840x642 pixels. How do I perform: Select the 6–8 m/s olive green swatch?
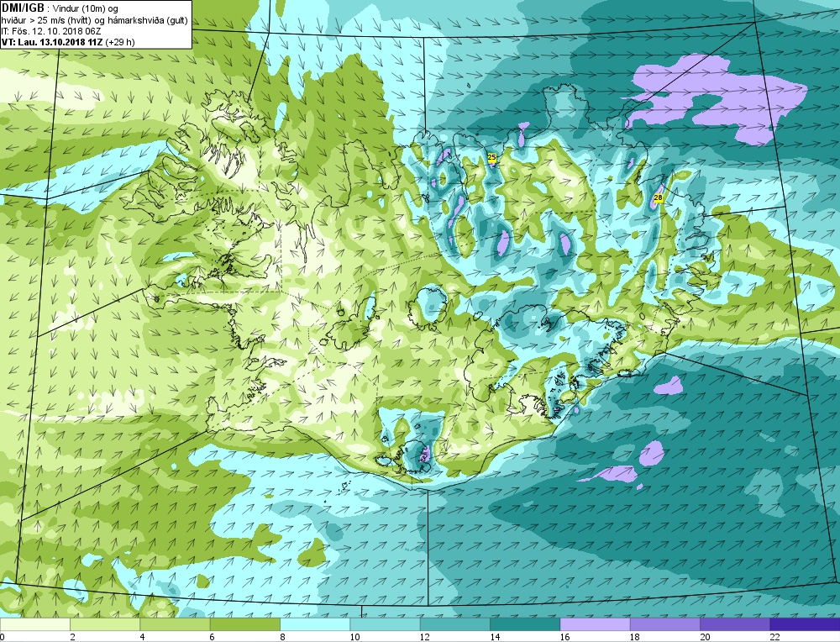pyautogui.click(x=245, y=624)
